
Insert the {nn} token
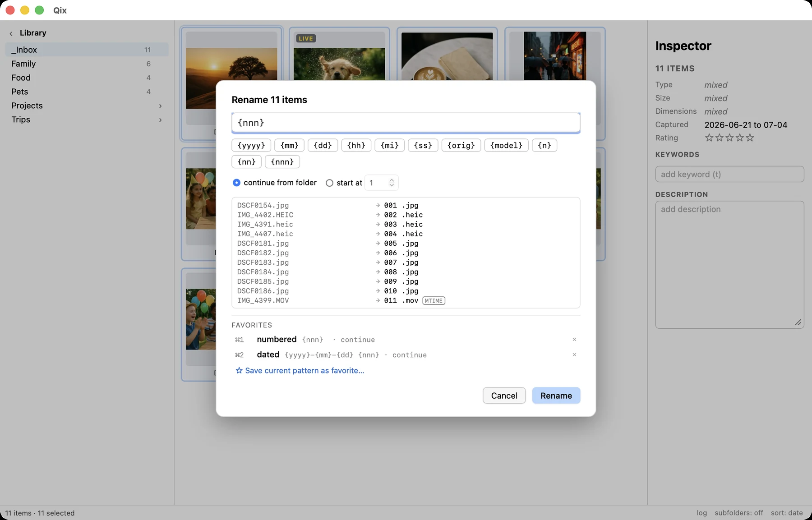point(246,161)
